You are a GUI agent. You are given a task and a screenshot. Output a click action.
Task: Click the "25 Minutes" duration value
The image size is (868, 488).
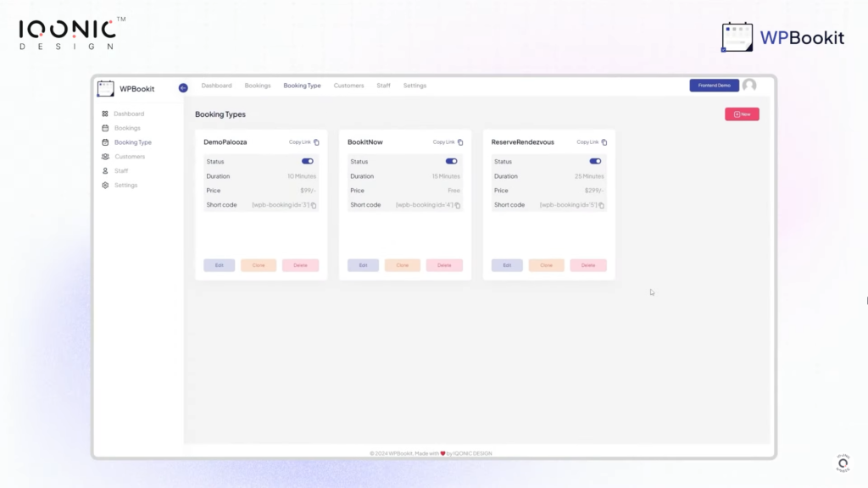click(x=589, y=176)
